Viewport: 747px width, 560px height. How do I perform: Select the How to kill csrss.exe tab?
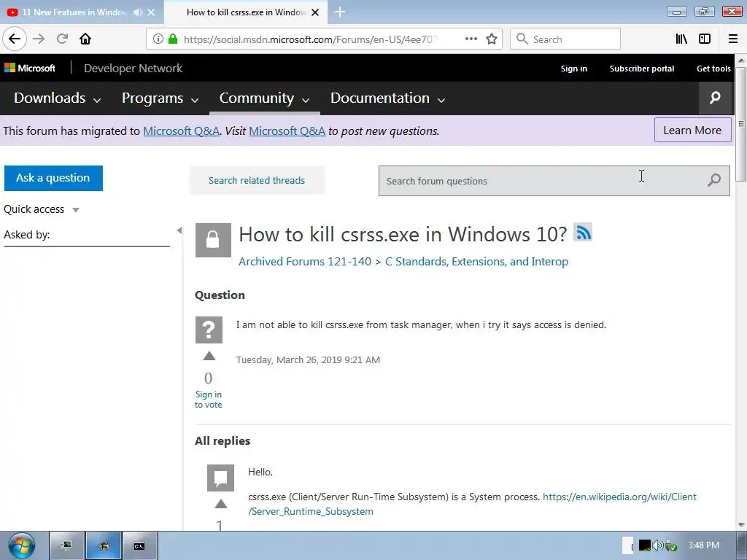pyautogui.click(x=245, y=12)
